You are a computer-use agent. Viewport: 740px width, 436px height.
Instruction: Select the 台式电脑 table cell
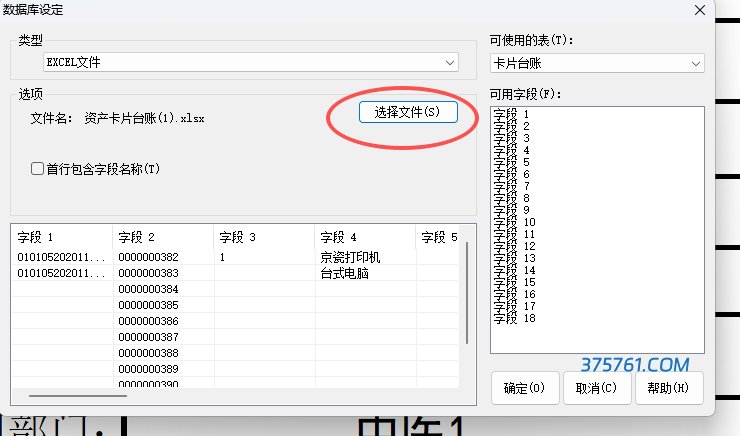[345, 273]
